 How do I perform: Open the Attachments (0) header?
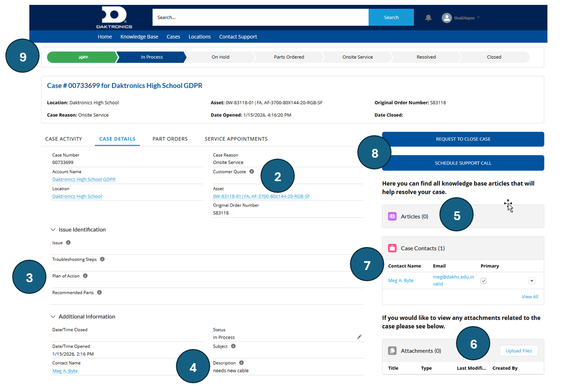click(421, 351)
